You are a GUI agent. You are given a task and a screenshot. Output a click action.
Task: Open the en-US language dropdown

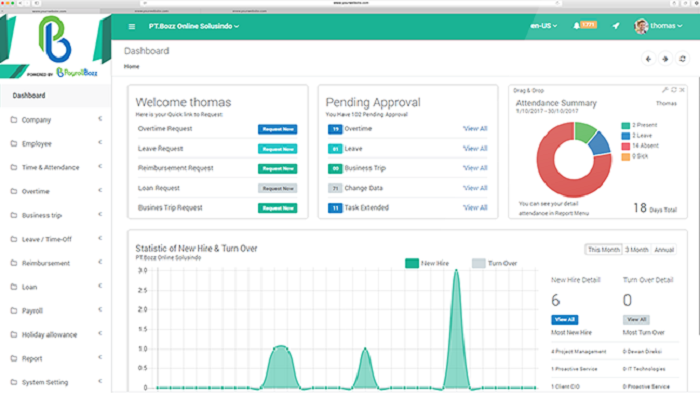click(543, 26)
